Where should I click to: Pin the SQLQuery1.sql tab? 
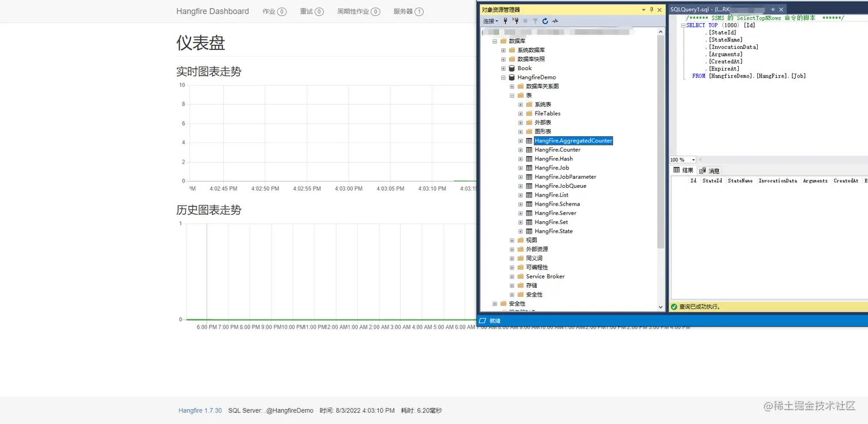[773, 10]
